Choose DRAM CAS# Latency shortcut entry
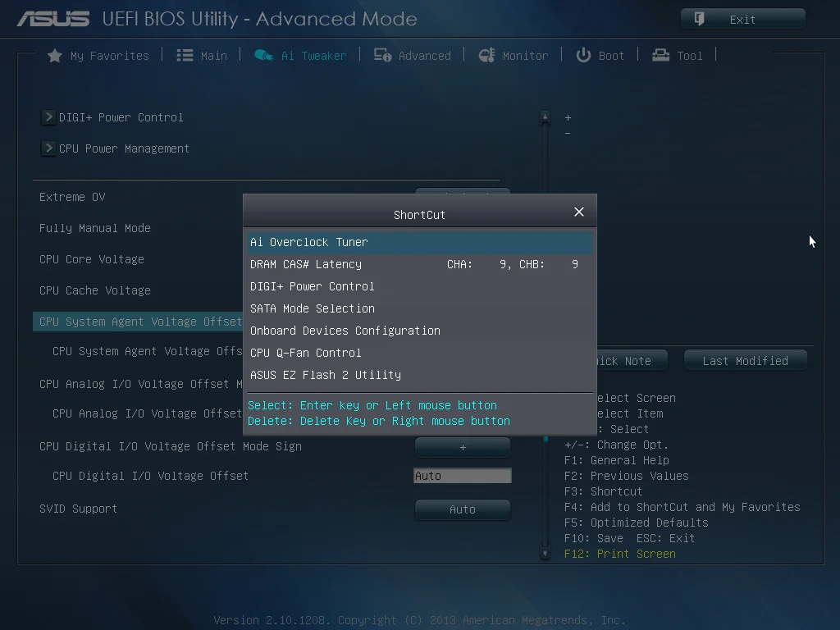 pyautogui.click(x=420, y=264)
